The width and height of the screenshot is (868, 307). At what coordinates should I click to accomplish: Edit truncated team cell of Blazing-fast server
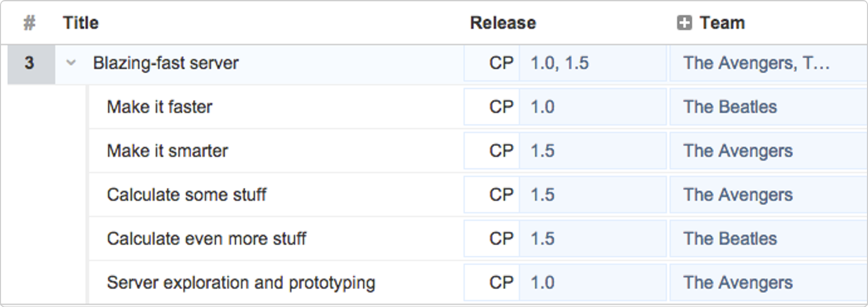pos(768,63)
